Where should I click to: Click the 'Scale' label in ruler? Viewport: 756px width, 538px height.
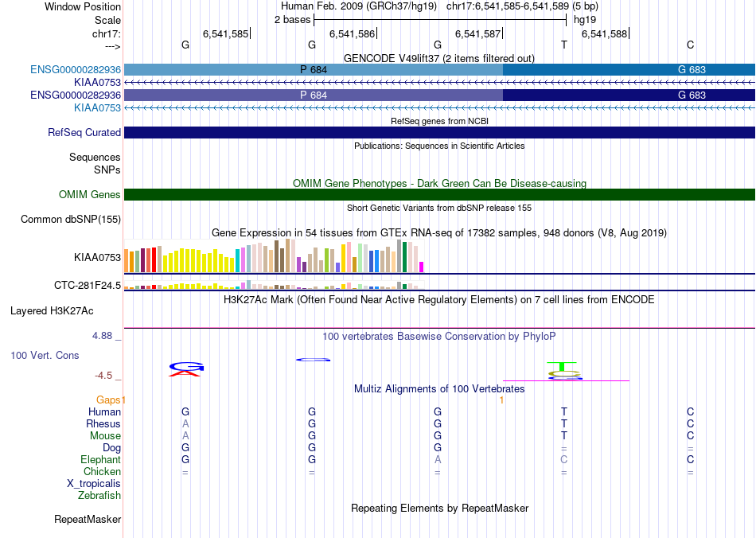[x=107, y=20]
